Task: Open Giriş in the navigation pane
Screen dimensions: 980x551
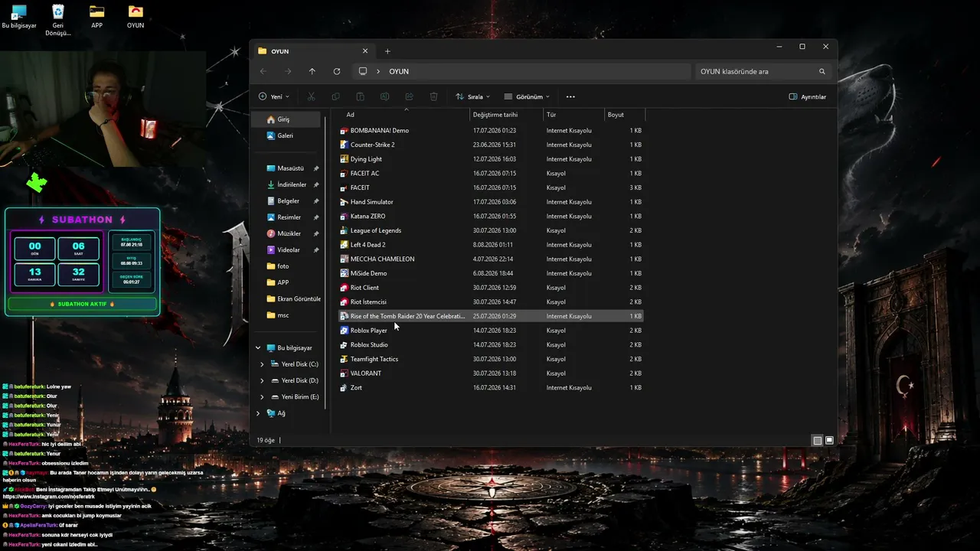Action: [286, 119]
